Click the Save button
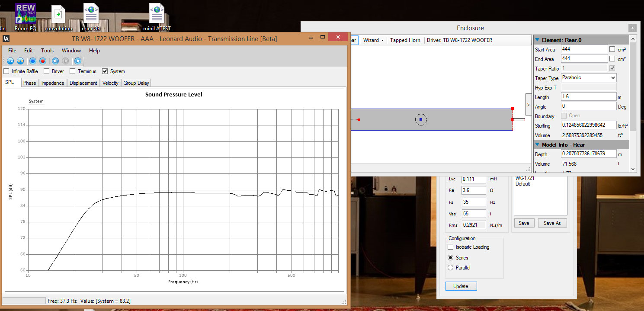This screenshot has height=311, width=644. tap(524, 223)
